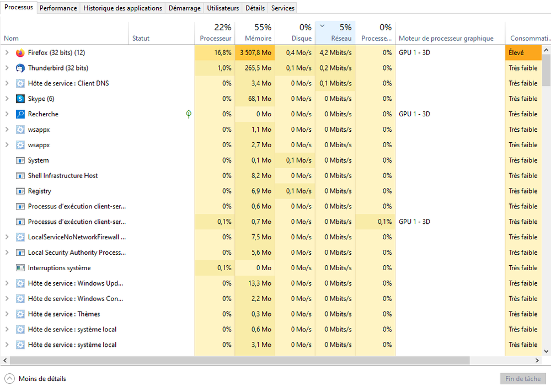Click the Registry process icon
The height and width of the screenshot is (392, 551).
coord(20,191)
